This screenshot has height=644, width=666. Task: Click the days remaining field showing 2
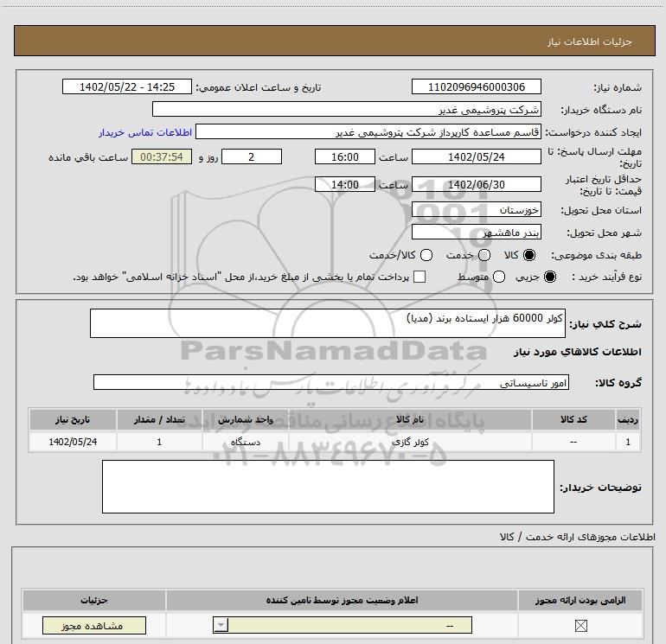252,156
